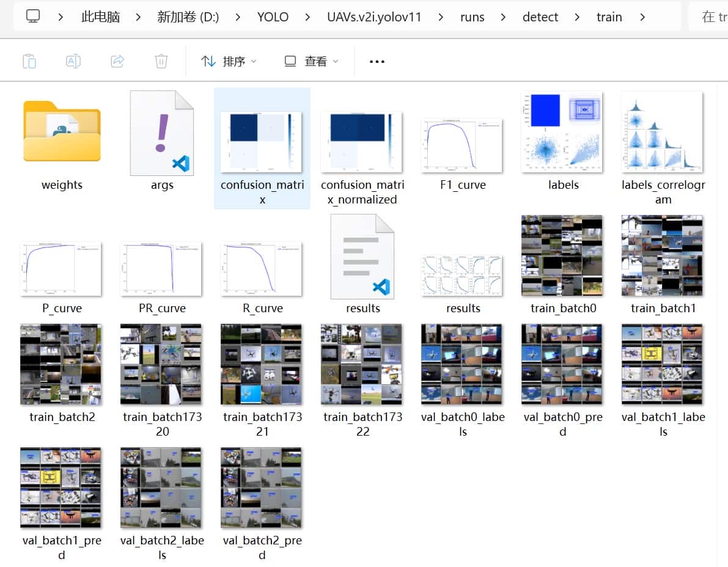Image resolution: width=728 pixels, height=567 pixels.
Task: Click the delete trash icon
Action: point(161,61)
